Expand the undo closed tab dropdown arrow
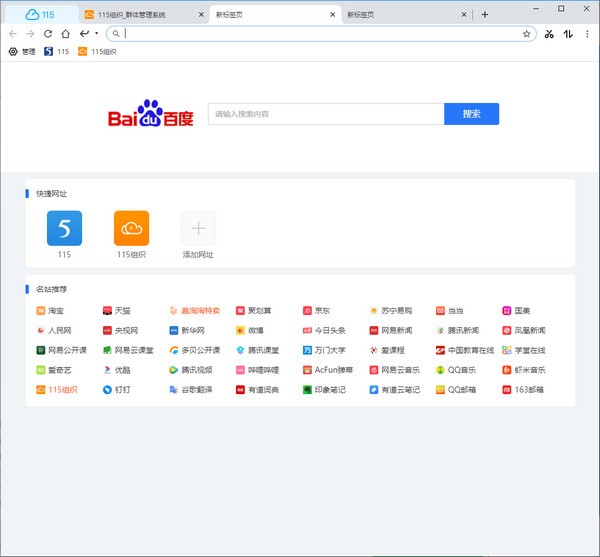Viewport: 600px width, 557px height. click(96, 33)
